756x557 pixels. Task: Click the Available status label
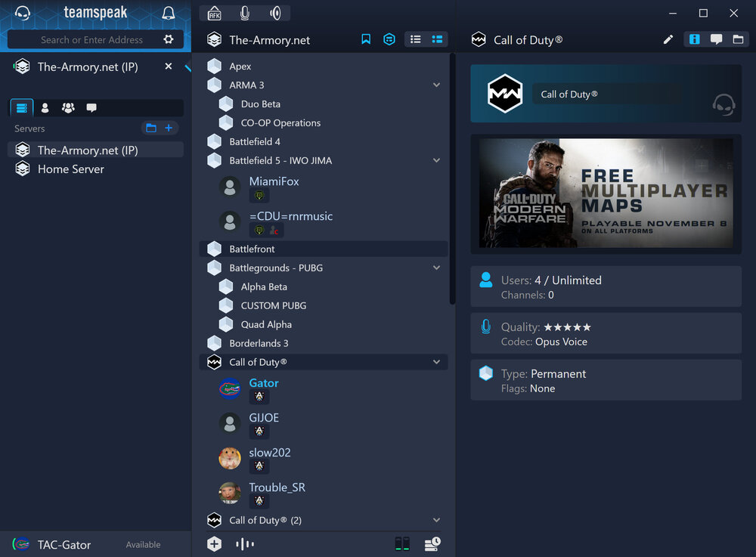click(x=143, y=545)
